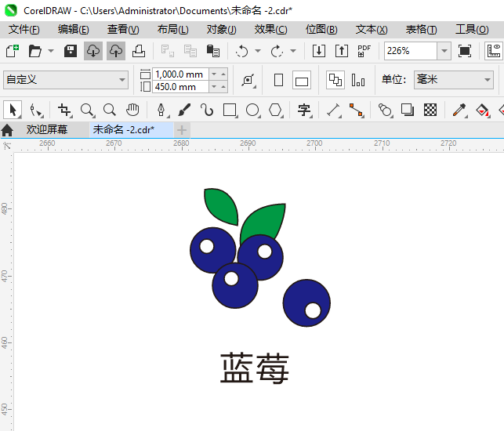Open the 文本(X) menu
The width and height of the screenshot is (504, 431).
(x=372, y=30)
